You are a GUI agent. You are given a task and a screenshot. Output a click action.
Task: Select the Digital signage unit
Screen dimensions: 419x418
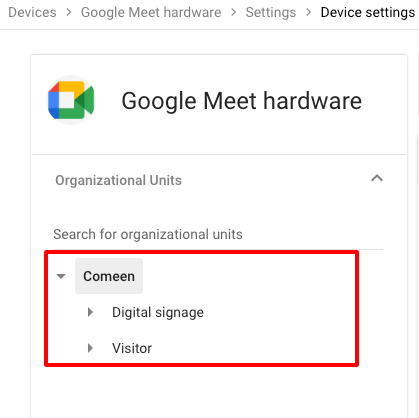[158, 312]
